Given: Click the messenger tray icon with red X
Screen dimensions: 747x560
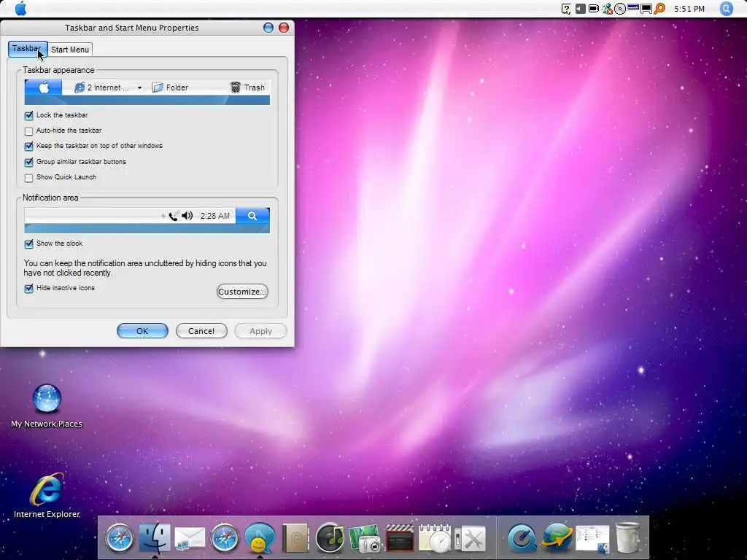Looking at the screenshot, I should click(607, 9).
